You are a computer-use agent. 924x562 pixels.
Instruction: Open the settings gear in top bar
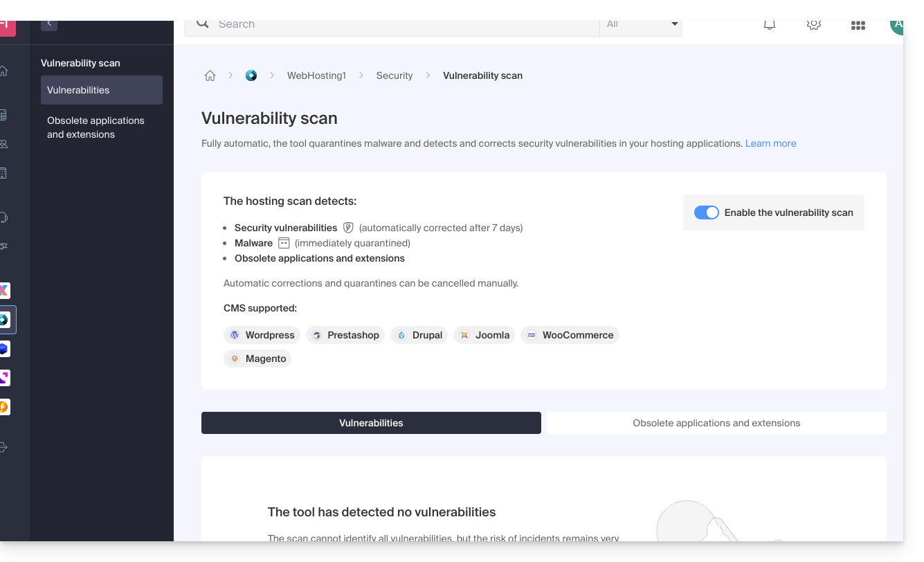coord(813,25)
